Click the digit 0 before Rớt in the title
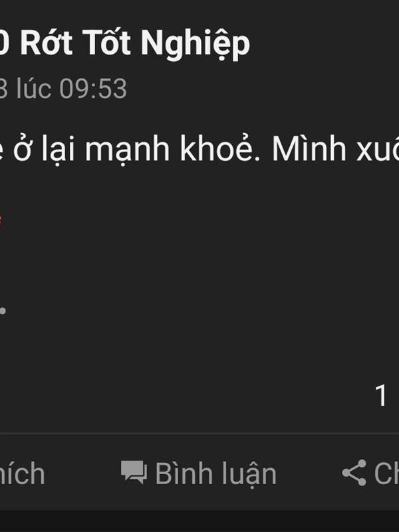399x532 pixels. [4, 43]
